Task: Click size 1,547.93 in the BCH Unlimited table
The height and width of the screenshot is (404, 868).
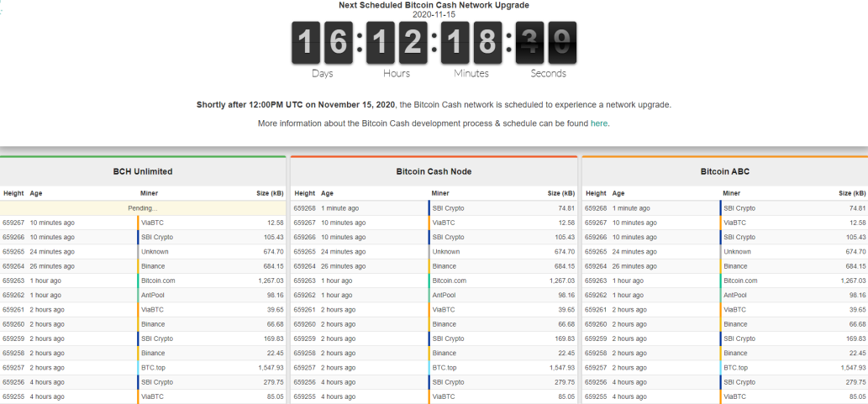Action: point(271,368)
